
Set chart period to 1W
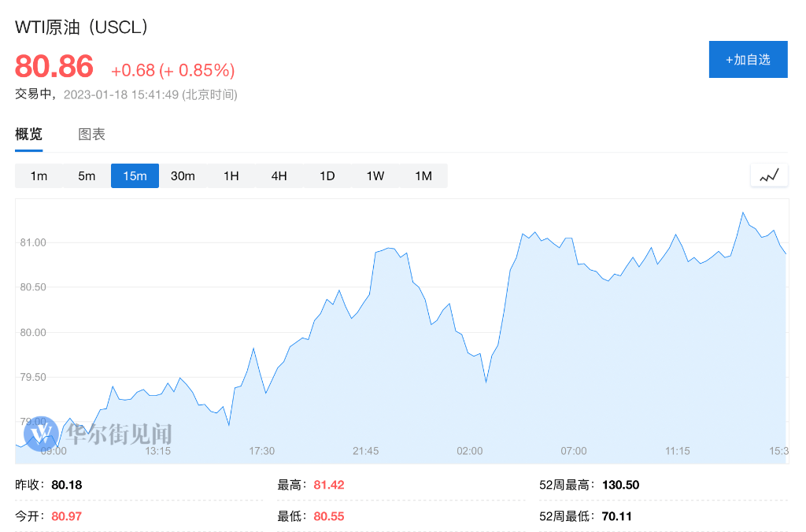click(x=375, y=175)
